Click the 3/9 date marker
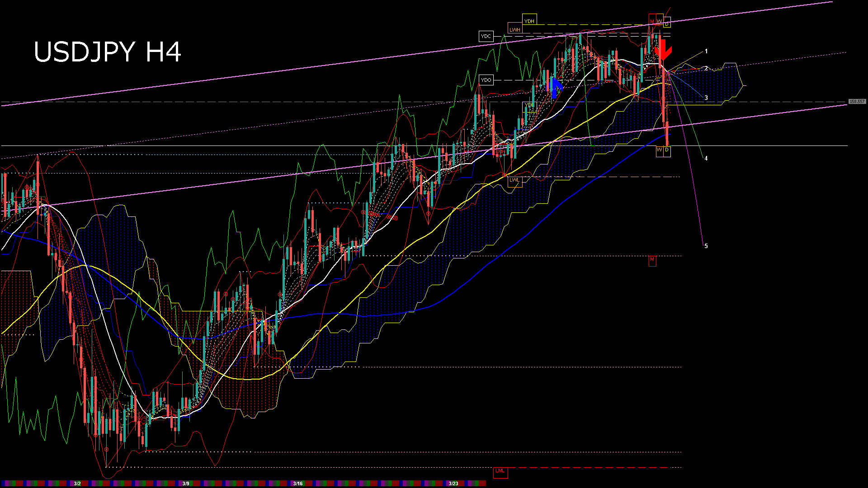 coord(186,483)
